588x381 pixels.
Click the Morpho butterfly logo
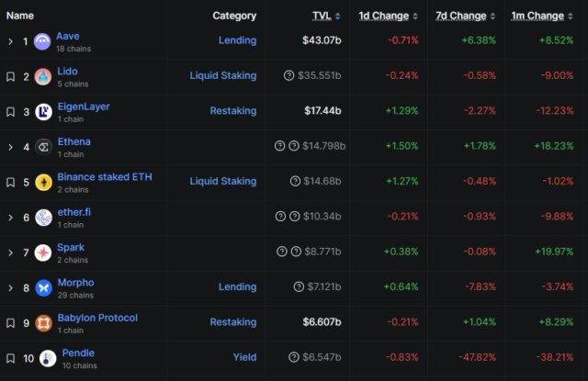point(42,288)
